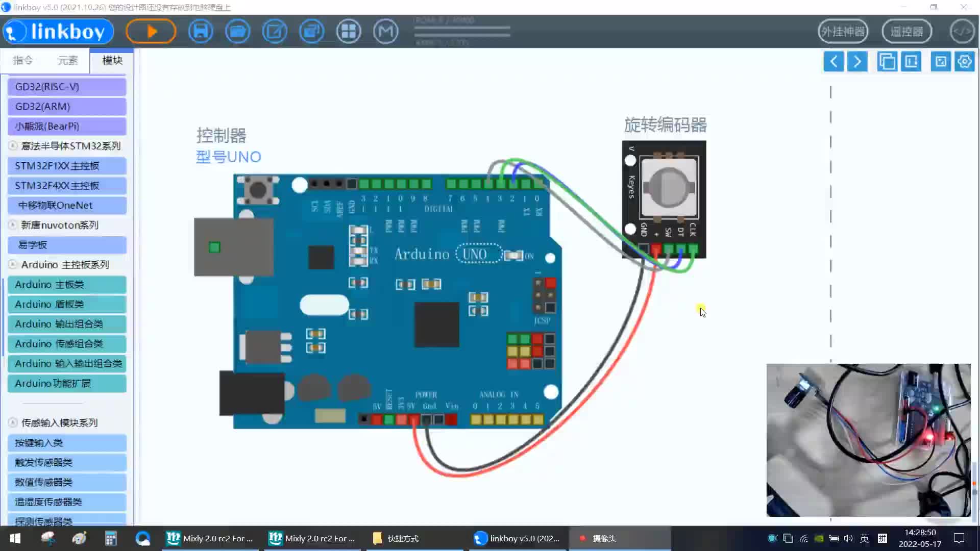The width and height of the screenshot is (980, 551).
Task: Open 按键输入类 category
Action: coord(67,443)
